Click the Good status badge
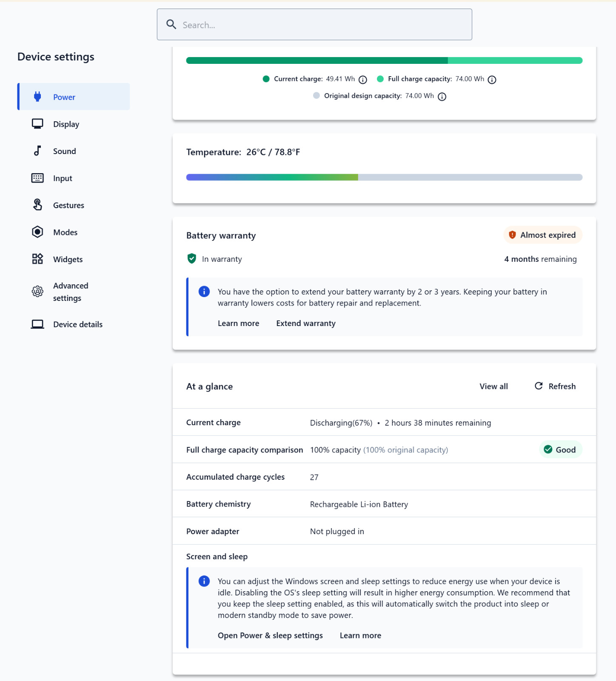This screenshot has width=616, height=681. click(x=560, y=449)
